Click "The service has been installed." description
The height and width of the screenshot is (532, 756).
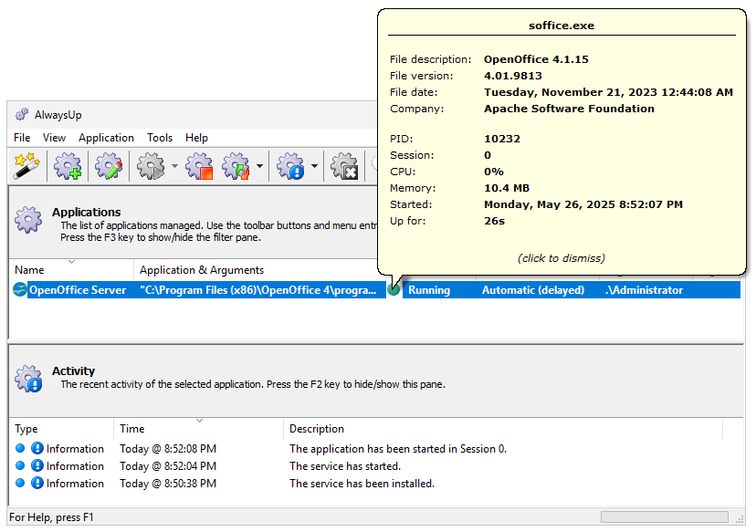click(x=362, y=484)
